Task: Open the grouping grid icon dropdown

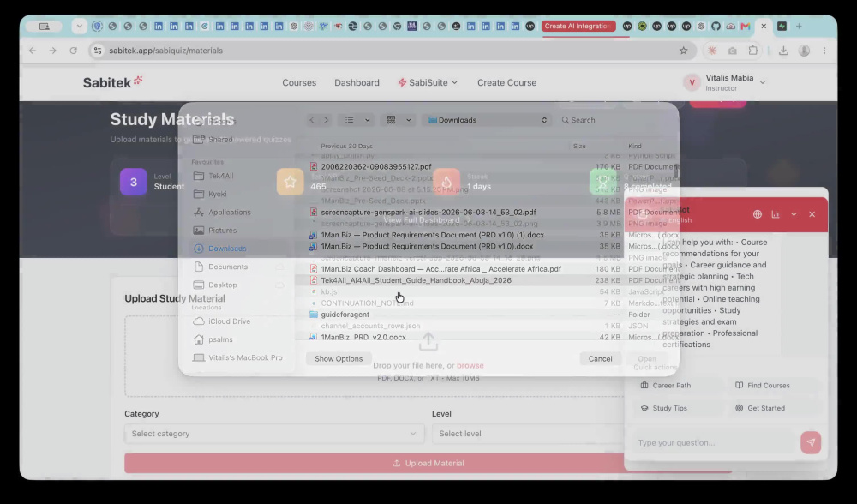Action: point(399,120)
